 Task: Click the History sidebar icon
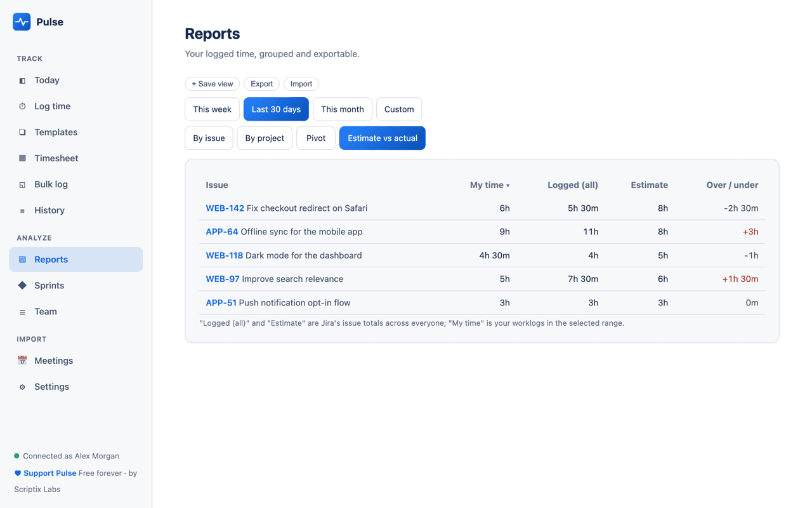[22, 211]
